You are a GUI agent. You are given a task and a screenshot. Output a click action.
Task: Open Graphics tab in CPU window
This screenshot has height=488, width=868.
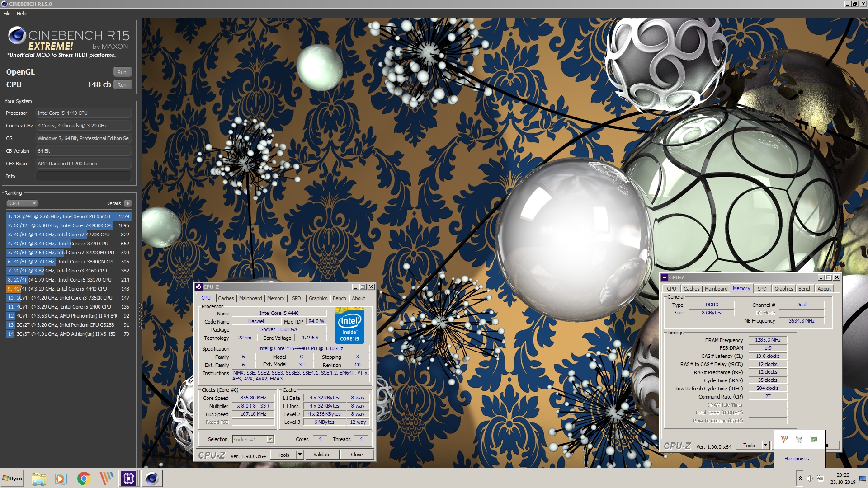click(318, 298)
